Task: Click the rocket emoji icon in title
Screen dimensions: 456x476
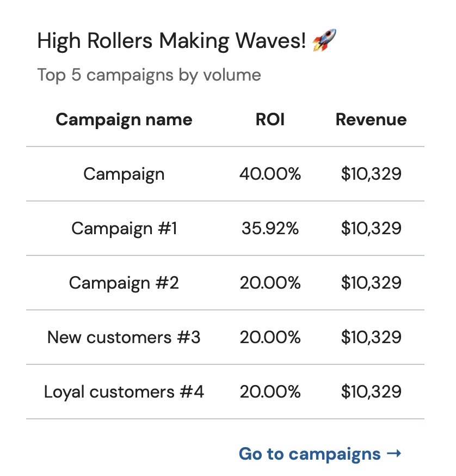Action: point(324,40)
